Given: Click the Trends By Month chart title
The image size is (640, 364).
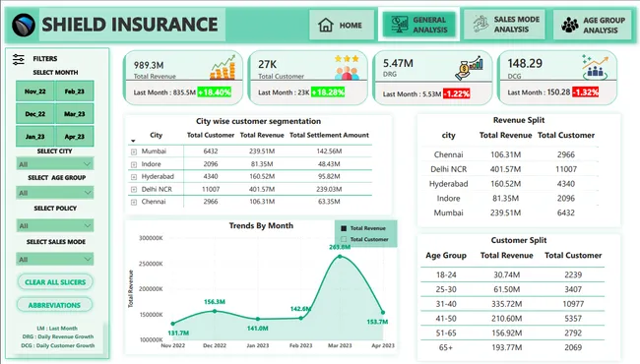Looking at the screenshot, I should (261, 225).
